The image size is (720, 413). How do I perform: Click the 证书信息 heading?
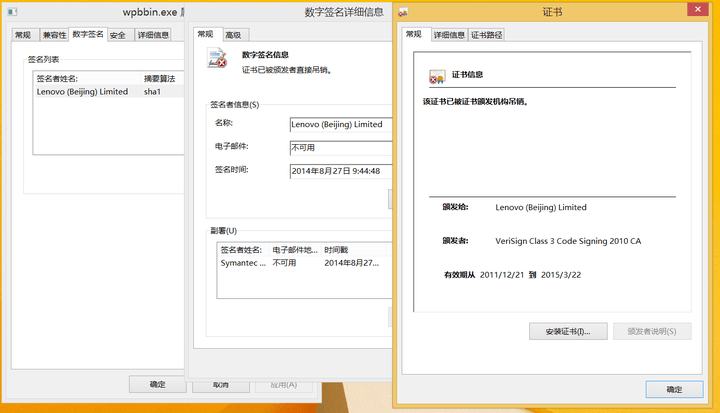coord(467,74)
